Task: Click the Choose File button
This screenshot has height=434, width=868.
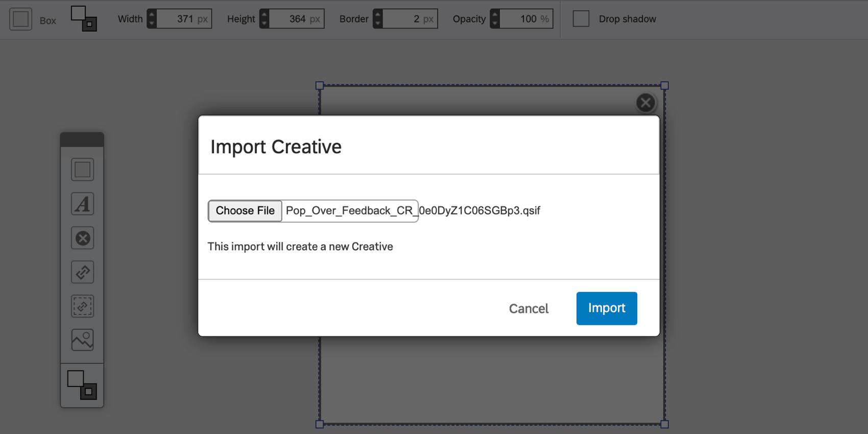Action: [245, 211]
